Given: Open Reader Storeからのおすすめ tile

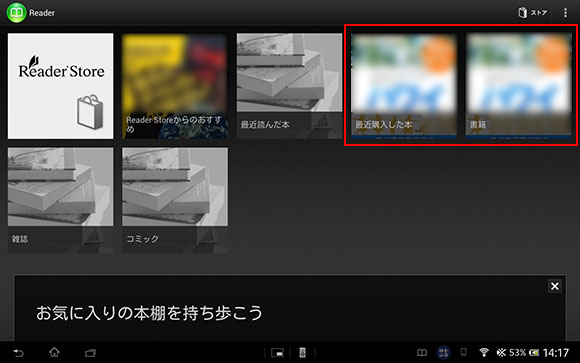Looking at the screenshot, I should click(175, 86).
